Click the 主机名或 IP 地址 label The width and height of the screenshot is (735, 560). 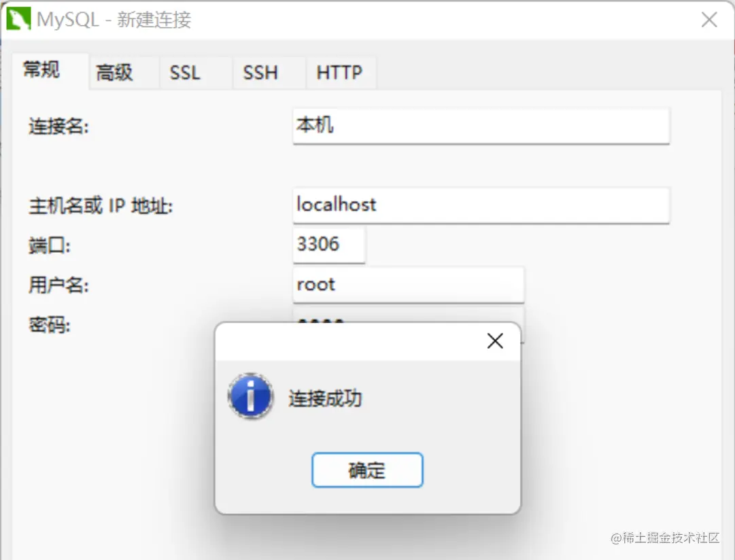101,206
